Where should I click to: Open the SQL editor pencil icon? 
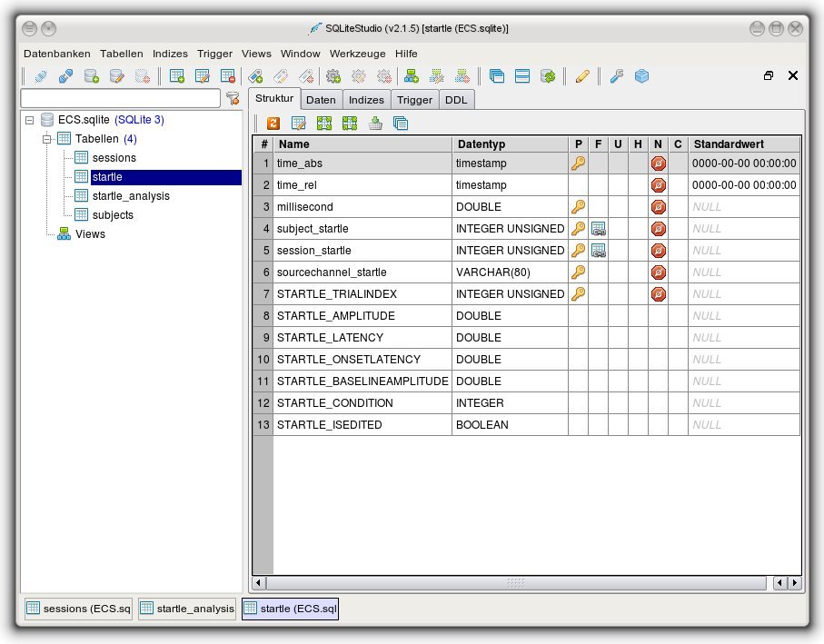point(582,76)
